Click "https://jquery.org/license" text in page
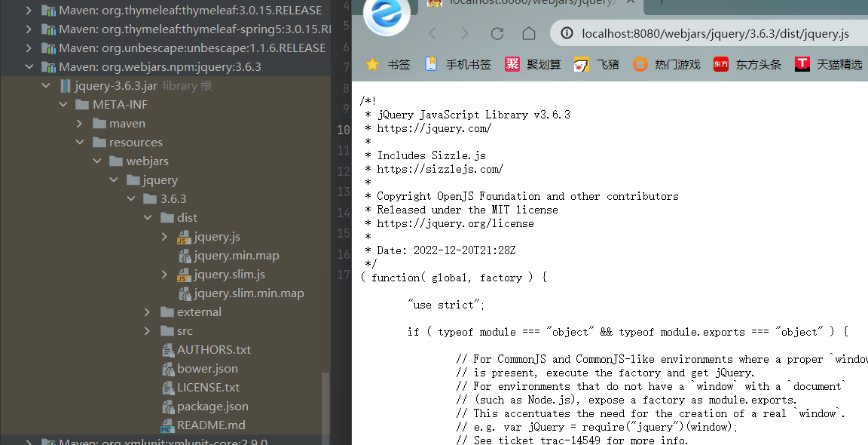Screen dimensions: 868x445 click(456, 224)
